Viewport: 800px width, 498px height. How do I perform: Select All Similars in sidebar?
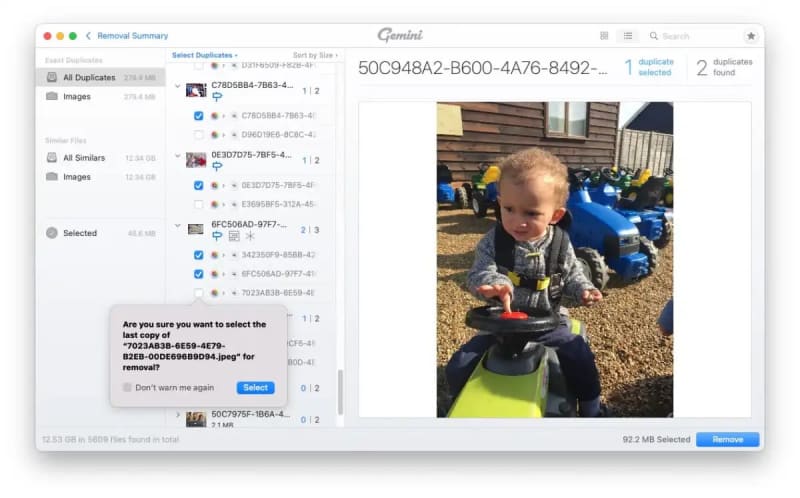(101, 158)
